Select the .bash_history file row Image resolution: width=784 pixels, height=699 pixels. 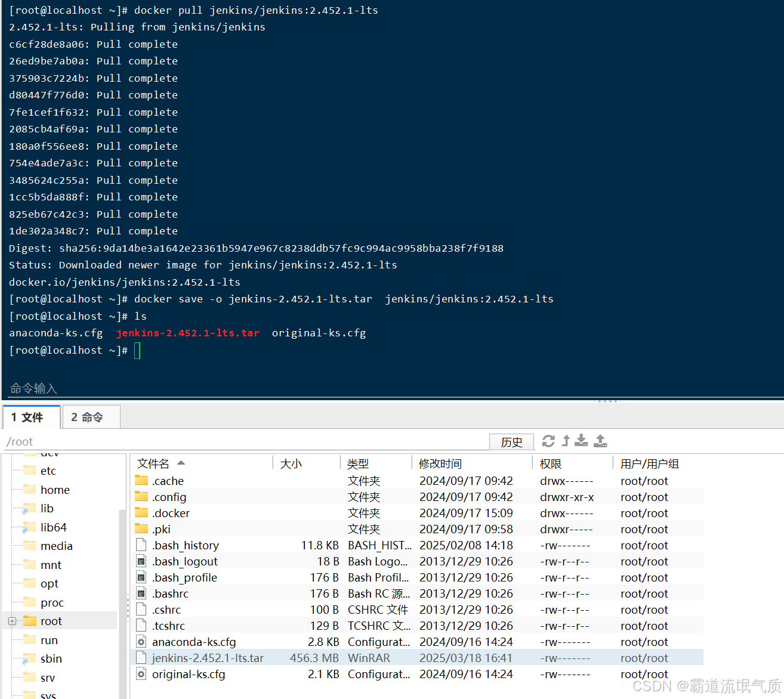(186, 545)
